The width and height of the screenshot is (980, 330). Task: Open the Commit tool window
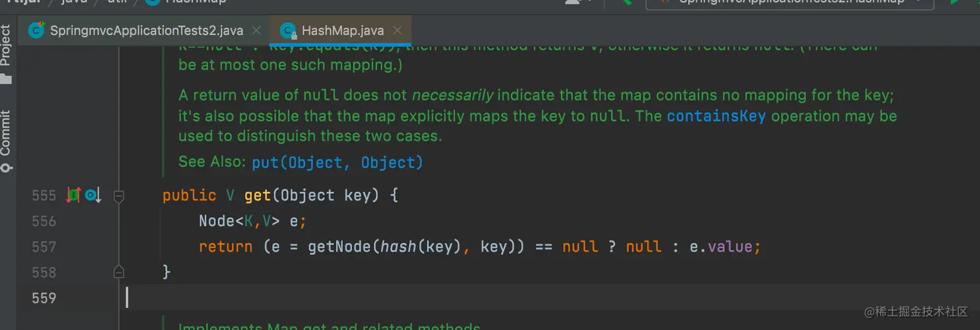click(x=6, y=141)
